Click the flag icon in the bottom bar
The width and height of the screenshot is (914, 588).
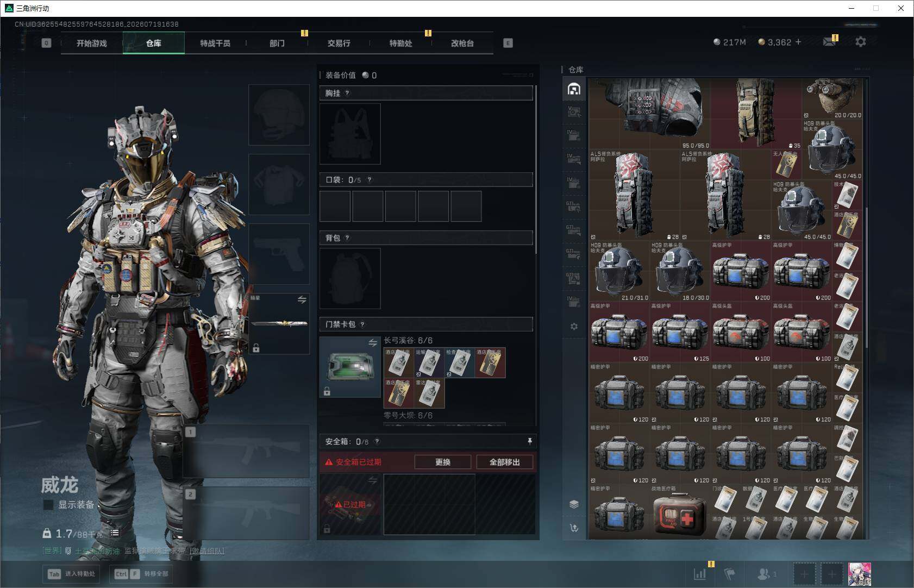[x=730, y=573]
